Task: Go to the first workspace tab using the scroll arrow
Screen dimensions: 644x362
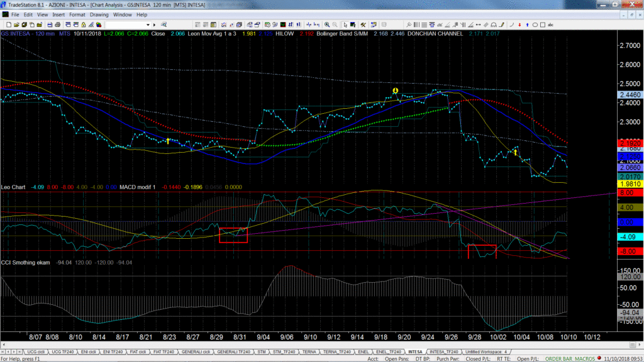Action: (x=3, y=352)
